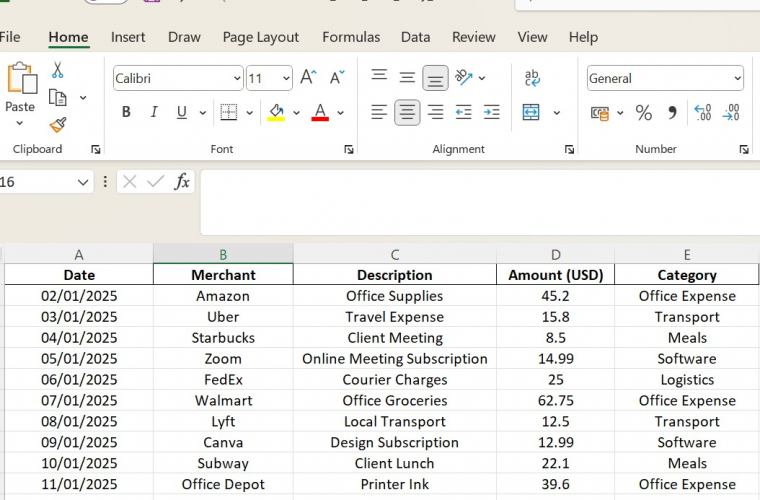This screenshot has width=760, height=500.
Task: Toggle Bottom Align button
Action: click(435, 78)
